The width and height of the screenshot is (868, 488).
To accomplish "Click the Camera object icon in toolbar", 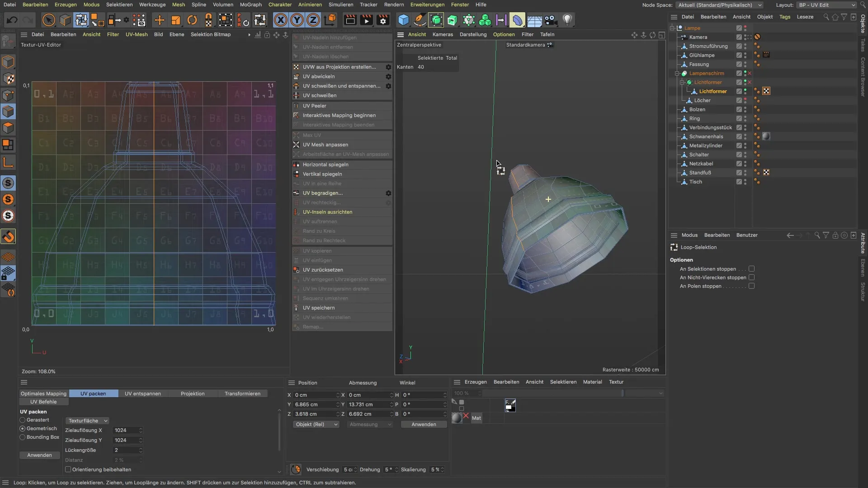I will click(x=551, y=20).
